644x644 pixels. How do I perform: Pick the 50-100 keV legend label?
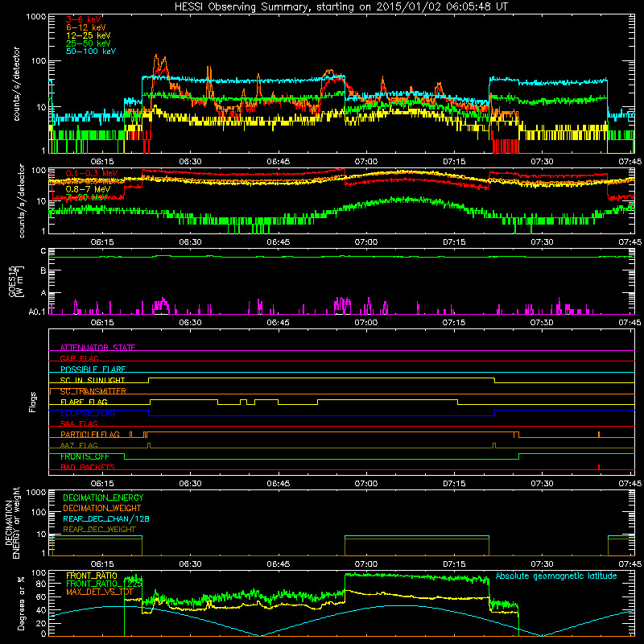pos(91,52)
